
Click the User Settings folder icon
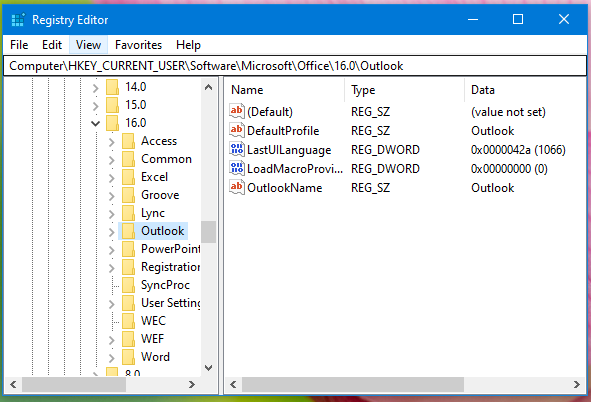pos(128,303)
